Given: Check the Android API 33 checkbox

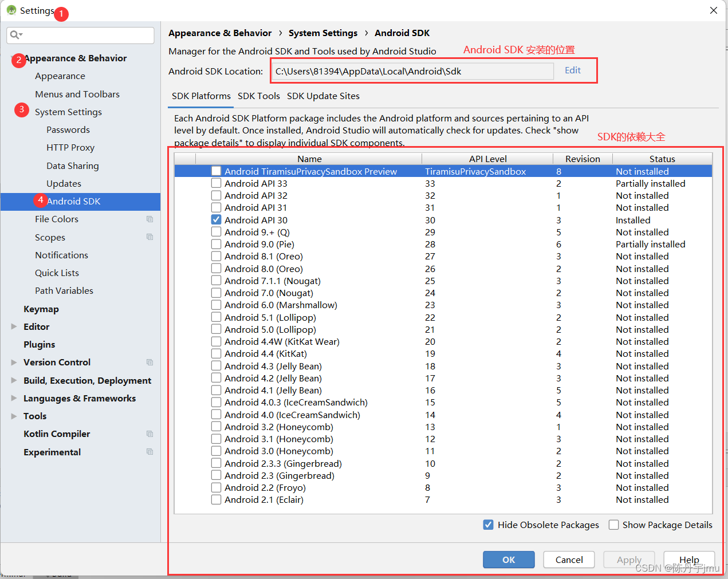Looking at the screenshot, I should (x=216, y=183).
